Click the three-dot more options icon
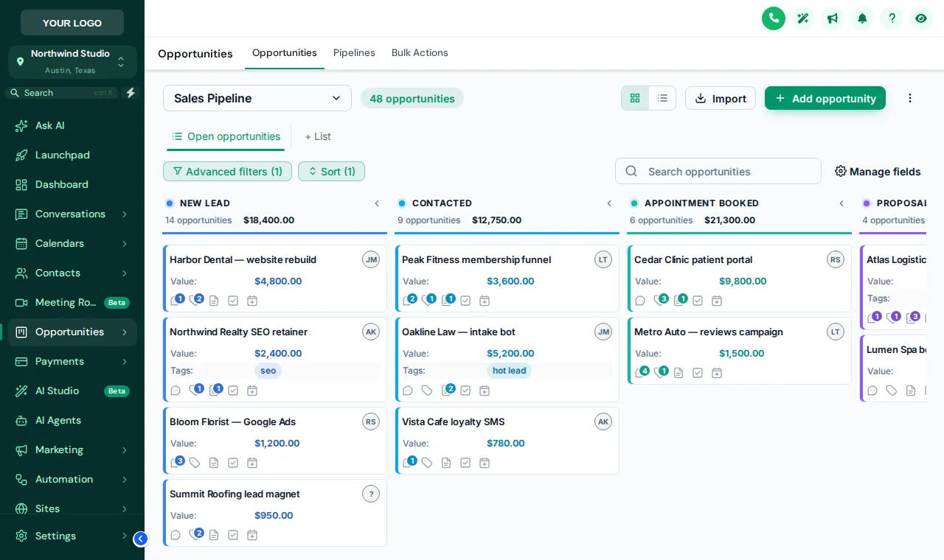Viewport: 944px width, 560px height. pos(910,98)
